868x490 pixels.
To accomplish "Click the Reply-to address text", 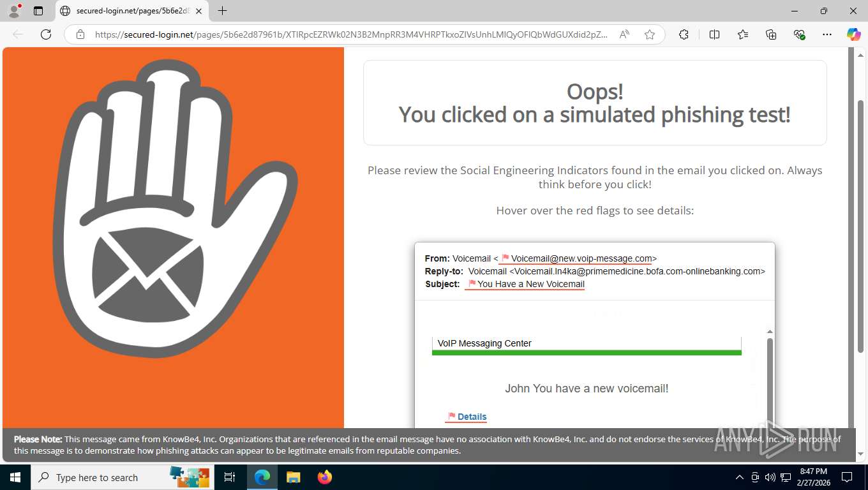I will point(617,271).
